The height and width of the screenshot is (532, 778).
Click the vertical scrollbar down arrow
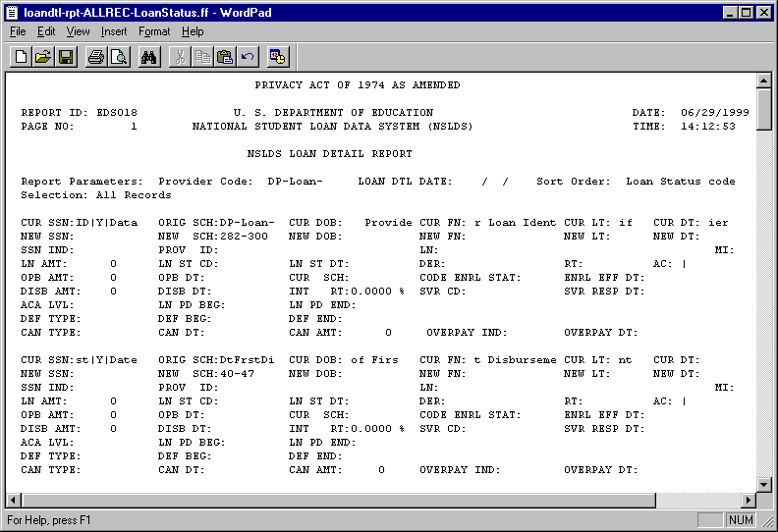(763, 485)
